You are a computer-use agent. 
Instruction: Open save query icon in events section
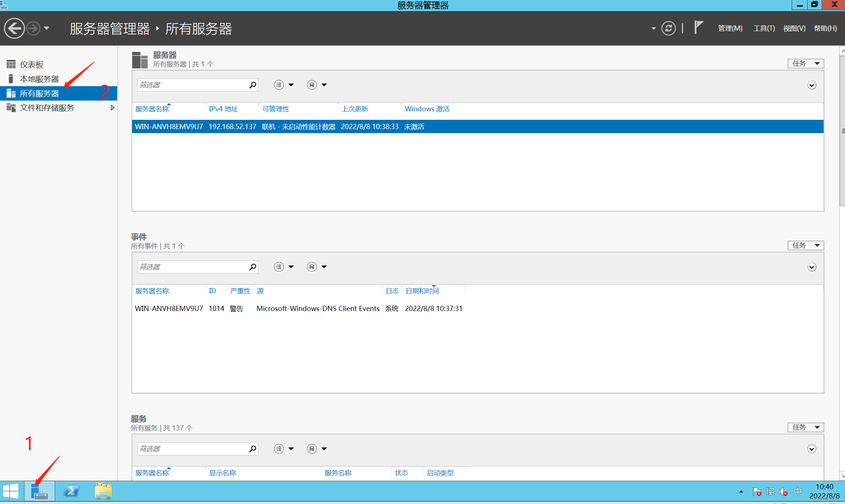click(x=312, y=267)
